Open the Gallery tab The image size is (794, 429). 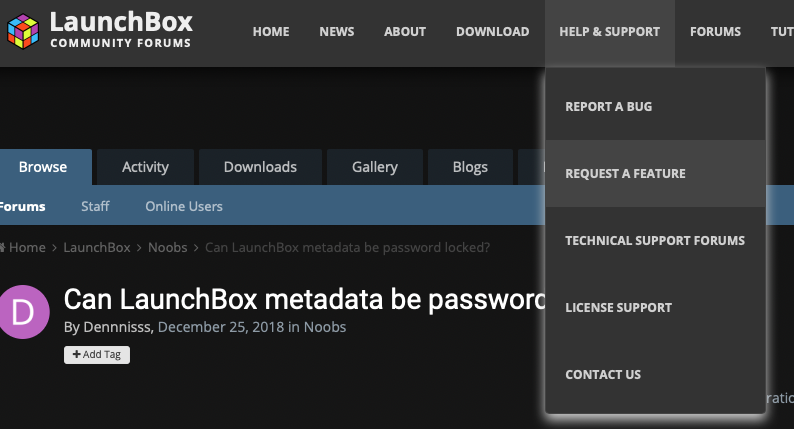tap(375, 167)
